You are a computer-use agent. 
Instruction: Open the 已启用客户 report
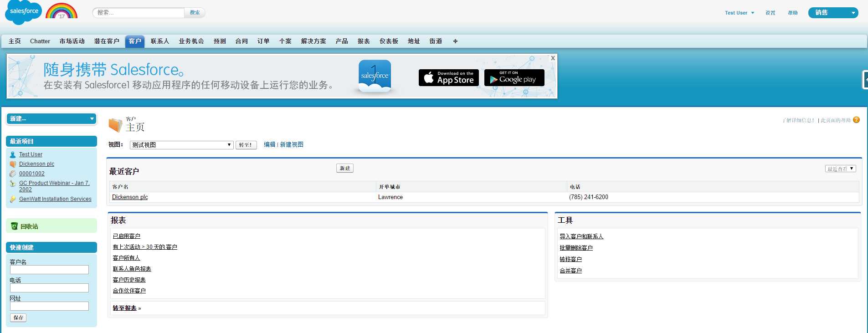[127, 236]
